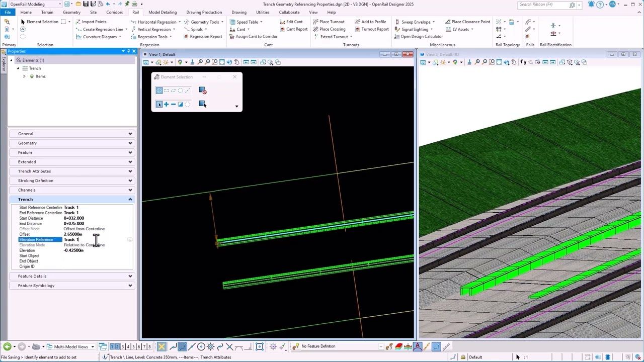
Task: Toggle view 2 in view toggles
Action: [x=117, y=346]
